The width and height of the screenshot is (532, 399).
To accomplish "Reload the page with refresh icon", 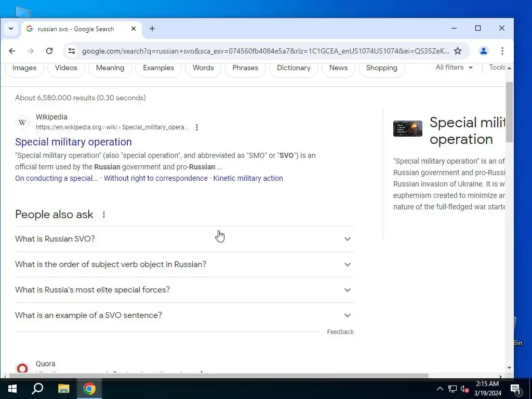I will click(x=49, y=51).
